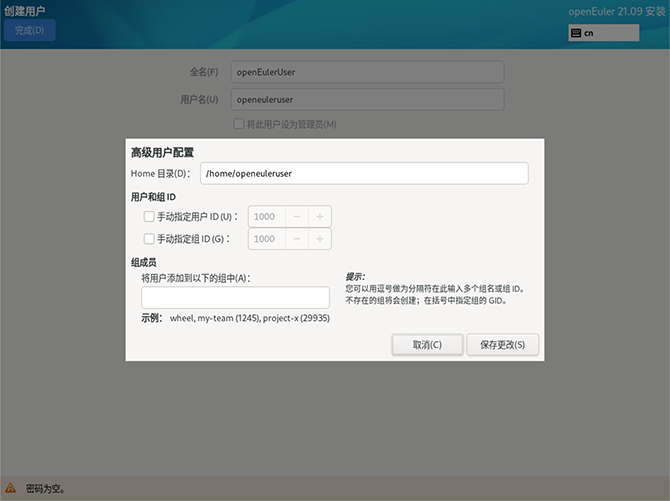Select the 用户名 field containing openeuleruser
The image size is (670, 501).
click(x=366, y=100)
